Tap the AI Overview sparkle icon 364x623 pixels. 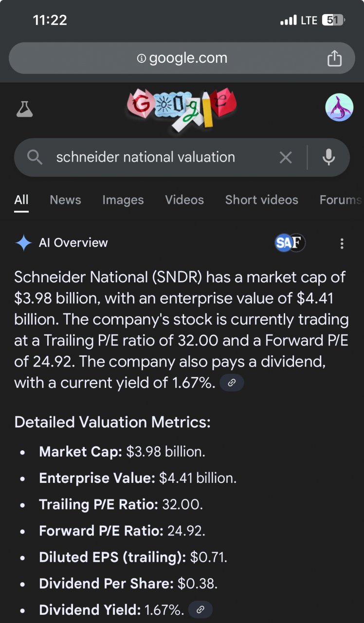coord(23,243)
